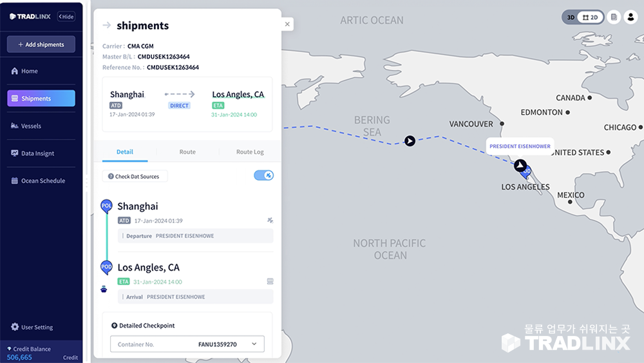
Task: Switch to the Route tab
Action: pyautogui.click(x=187, y=152)
